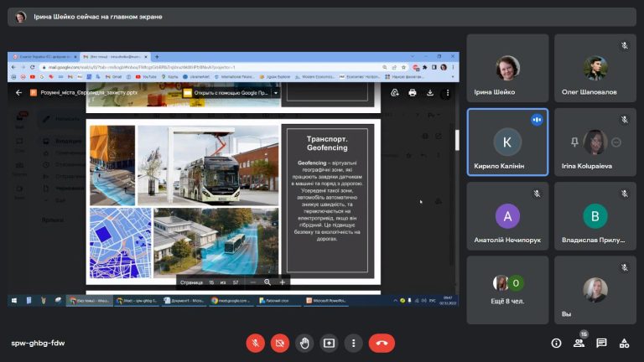Click the preview vertical scrollbar

click(457, 140)
